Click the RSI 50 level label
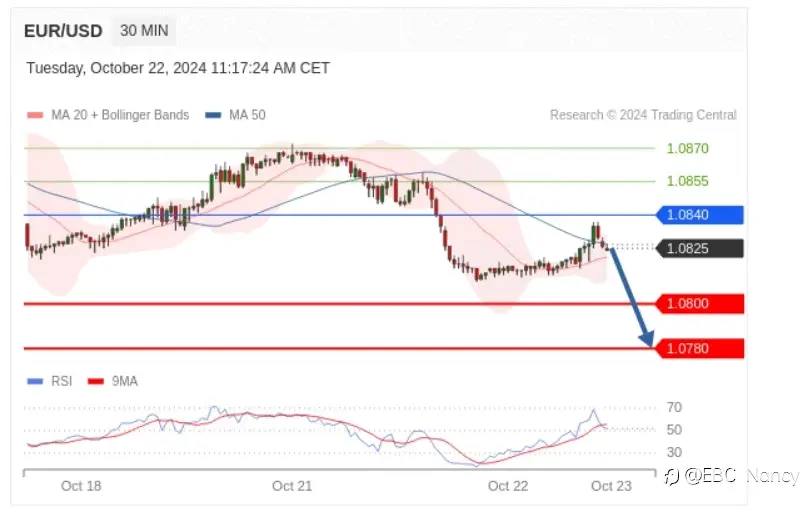The image size is (810, 509). pos(674,430)
